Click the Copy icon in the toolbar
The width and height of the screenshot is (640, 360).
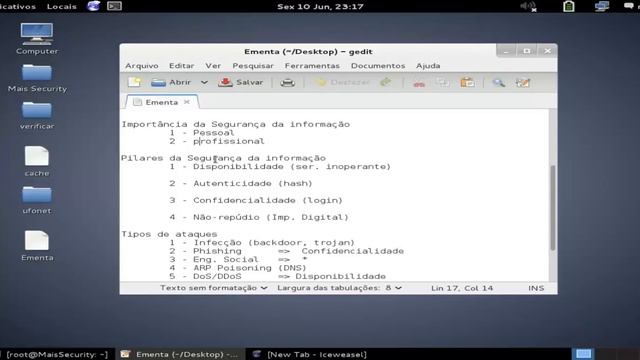442,82
